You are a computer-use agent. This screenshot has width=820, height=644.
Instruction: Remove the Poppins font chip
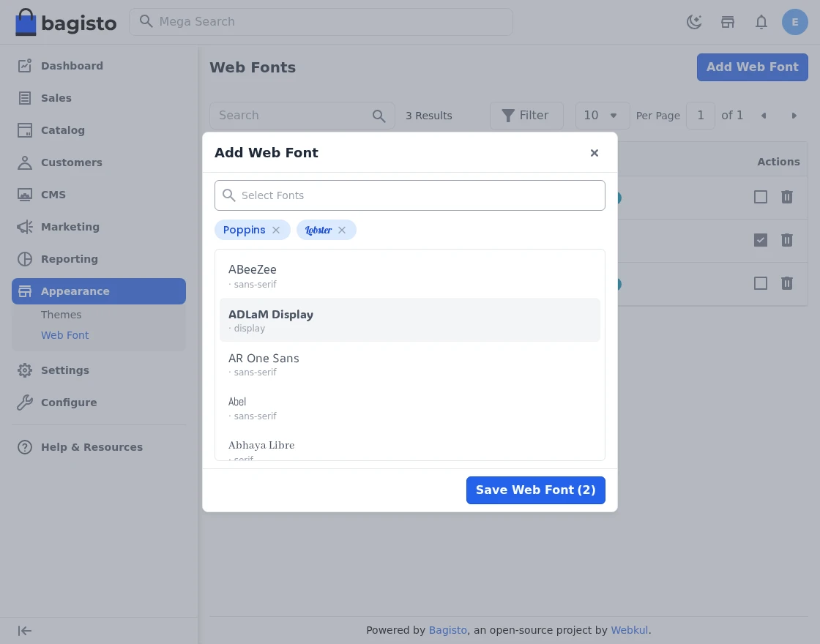[x=275, y=230]
